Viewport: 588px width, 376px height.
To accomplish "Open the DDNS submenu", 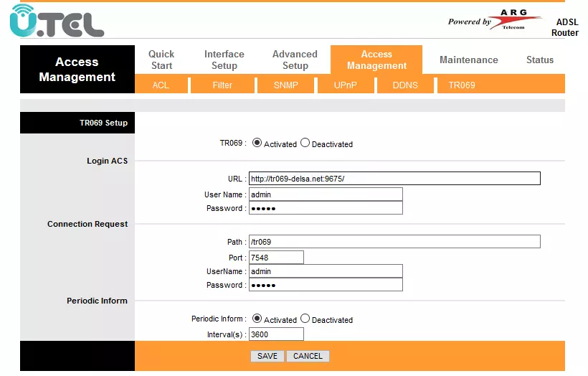I will point(405,85).
